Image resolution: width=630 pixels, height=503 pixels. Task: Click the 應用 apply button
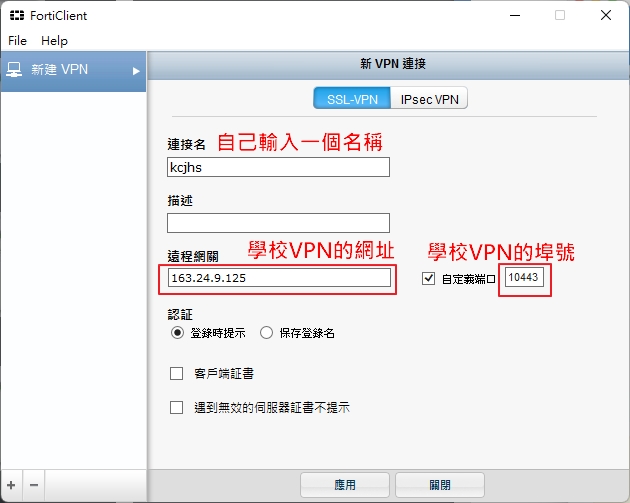(345, 485)
